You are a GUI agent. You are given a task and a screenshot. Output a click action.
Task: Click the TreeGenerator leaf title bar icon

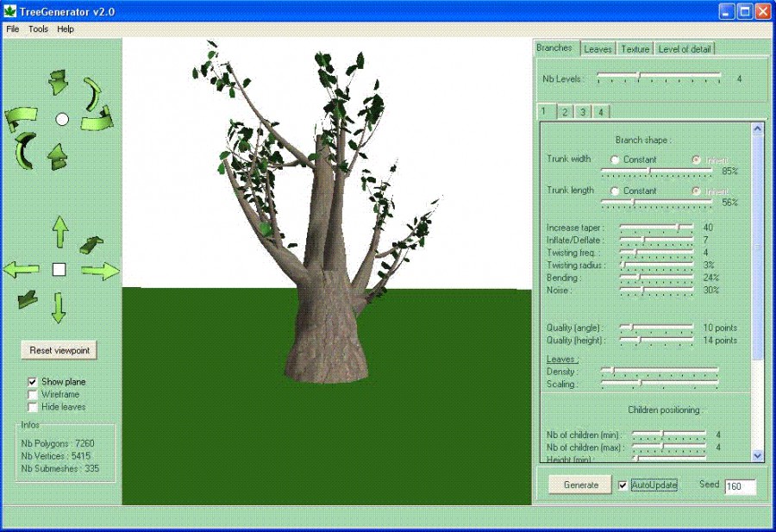click(x=9, y=11)
